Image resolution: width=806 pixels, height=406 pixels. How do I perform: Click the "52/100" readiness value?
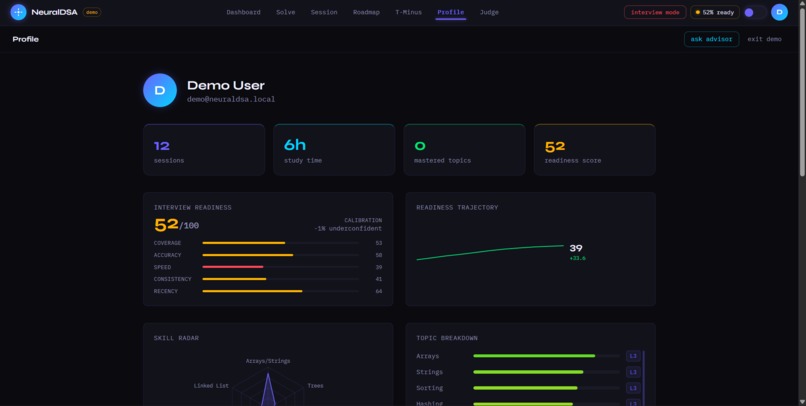click(x=176, y=225)
